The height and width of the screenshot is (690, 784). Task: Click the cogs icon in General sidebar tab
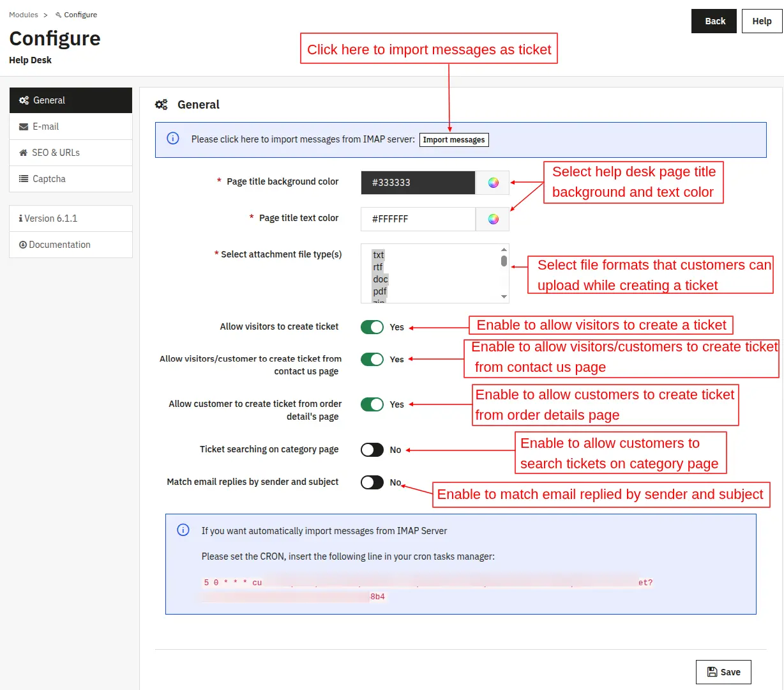(24, 100)
